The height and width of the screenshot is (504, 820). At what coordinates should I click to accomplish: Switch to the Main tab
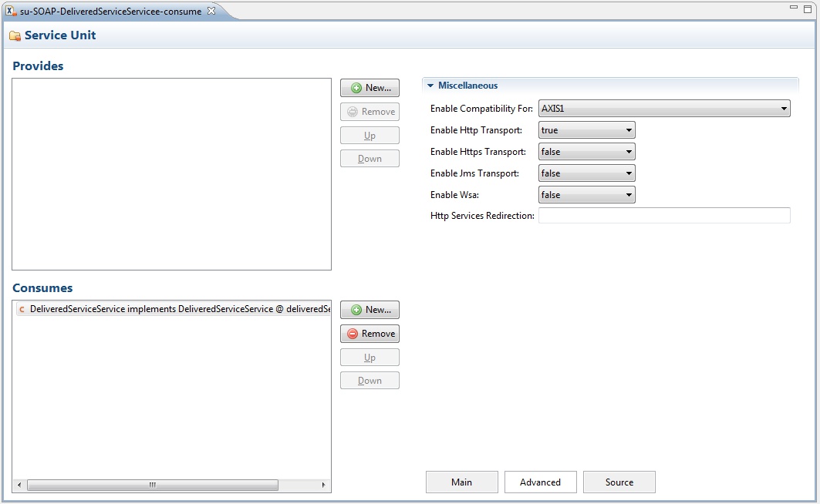click(461, 482)
